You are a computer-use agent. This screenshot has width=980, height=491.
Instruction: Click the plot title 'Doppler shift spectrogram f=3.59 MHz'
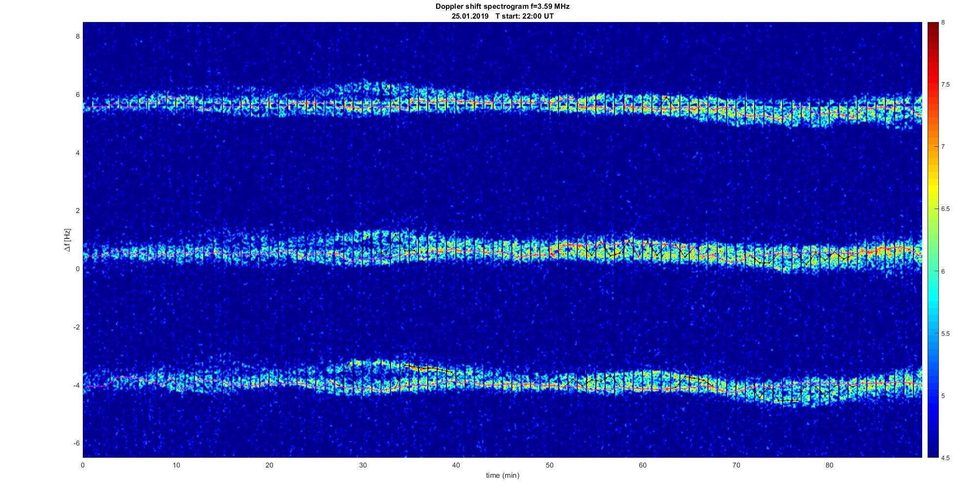click(502, 6)
